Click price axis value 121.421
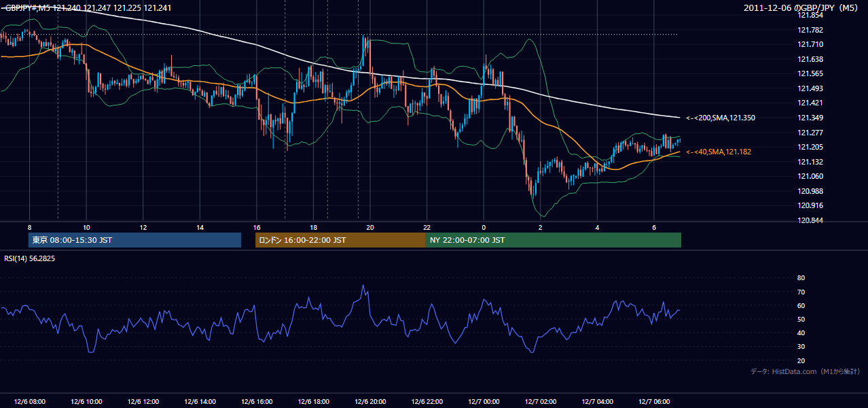868x408 pixels. click(x=810, y=103)
